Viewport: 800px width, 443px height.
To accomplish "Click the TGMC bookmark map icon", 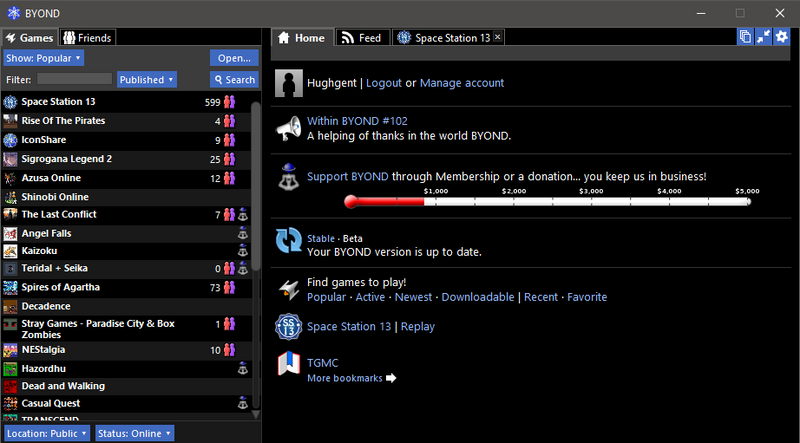I will 289,363.
